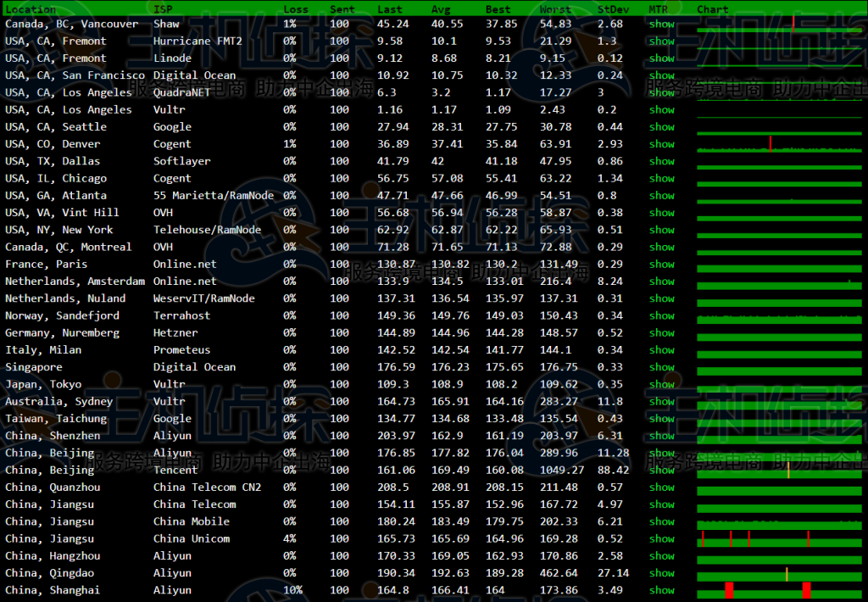The width and height of the screenshot is (868, 602).
Task: Click the chart bar for Jiangsu China Unicom
Action: click(x=778, y=539)
